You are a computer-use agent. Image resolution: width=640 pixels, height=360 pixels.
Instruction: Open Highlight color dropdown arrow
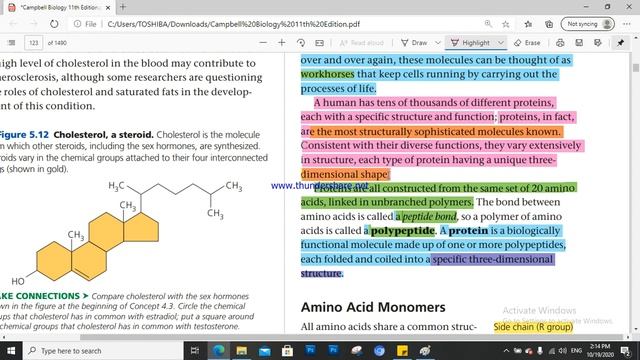click(x=501, y=43)
